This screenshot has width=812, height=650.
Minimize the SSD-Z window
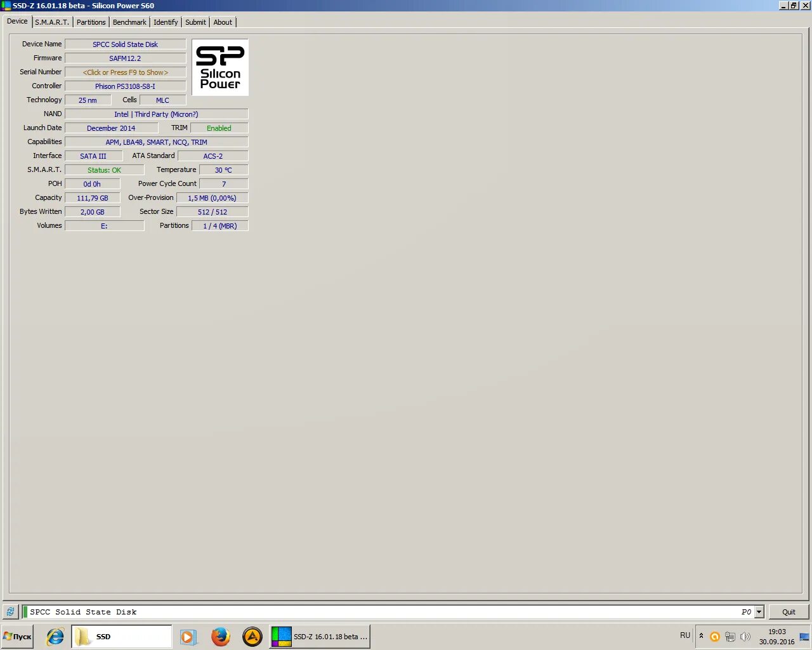point(783,6)
